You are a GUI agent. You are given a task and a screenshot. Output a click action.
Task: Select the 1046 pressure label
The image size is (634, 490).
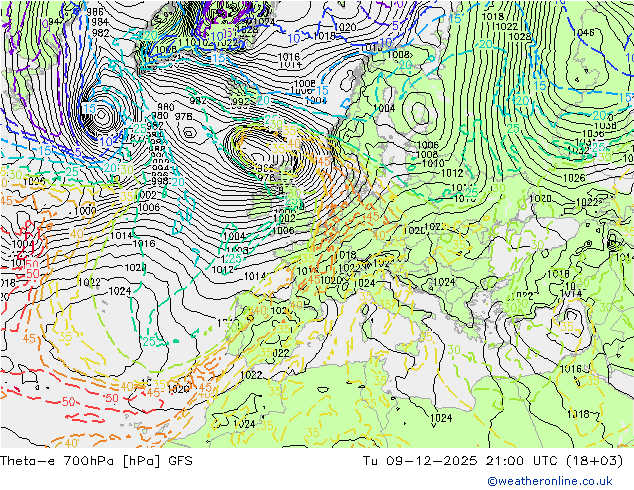(583, 32)
